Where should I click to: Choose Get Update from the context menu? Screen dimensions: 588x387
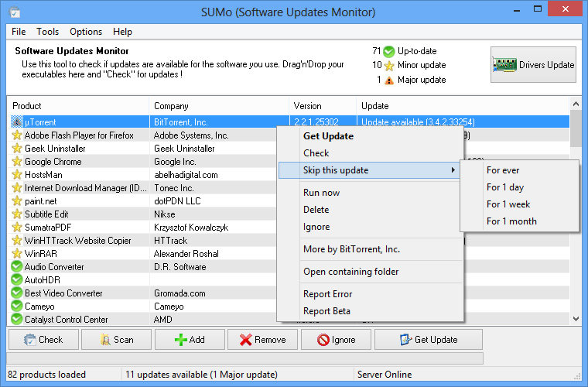[328, 136]
